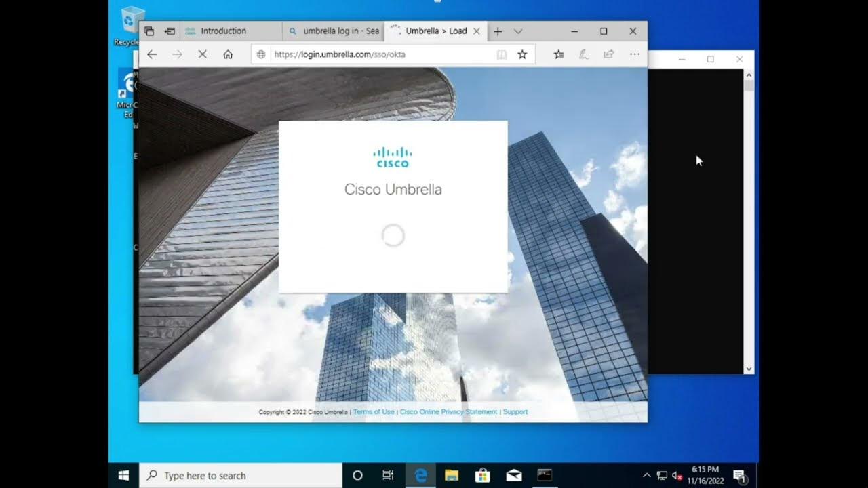Open Edge Settings and more menu
Screen dimensions: 868x488
point(635,54)
